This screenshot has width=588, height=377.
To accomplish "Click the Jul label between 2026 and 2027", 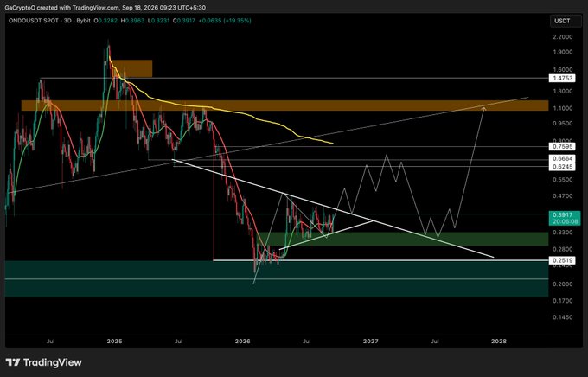I will coord(307,342).
